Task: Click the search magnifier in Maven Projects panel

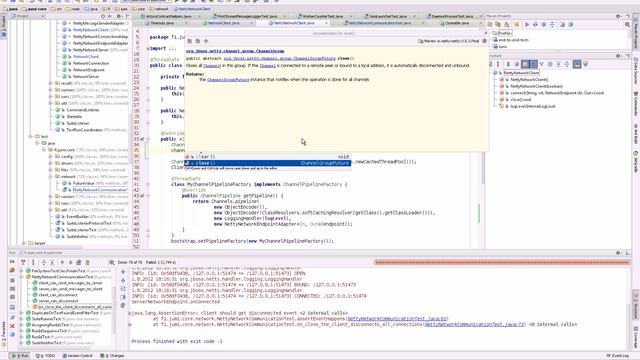Action: pos(627,24)
